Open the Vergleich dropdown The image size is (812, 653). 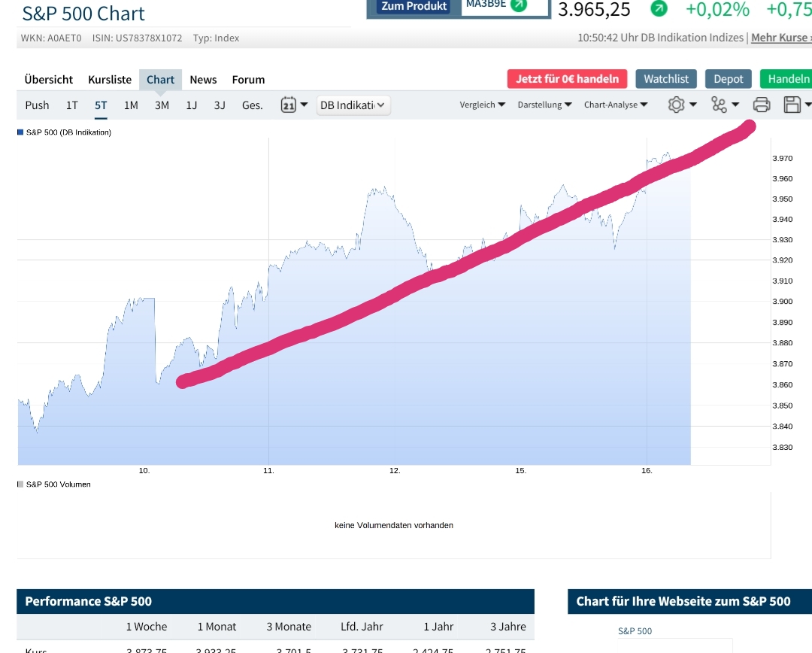482,105
